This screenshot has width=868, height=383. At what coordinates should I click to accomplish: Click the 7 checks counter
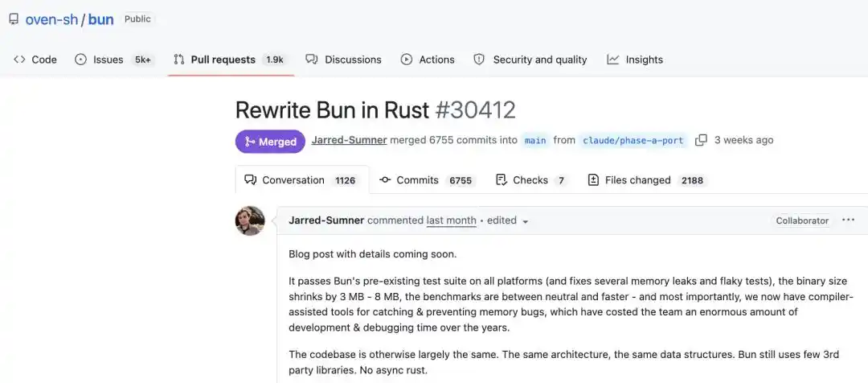tap(561, 181)
